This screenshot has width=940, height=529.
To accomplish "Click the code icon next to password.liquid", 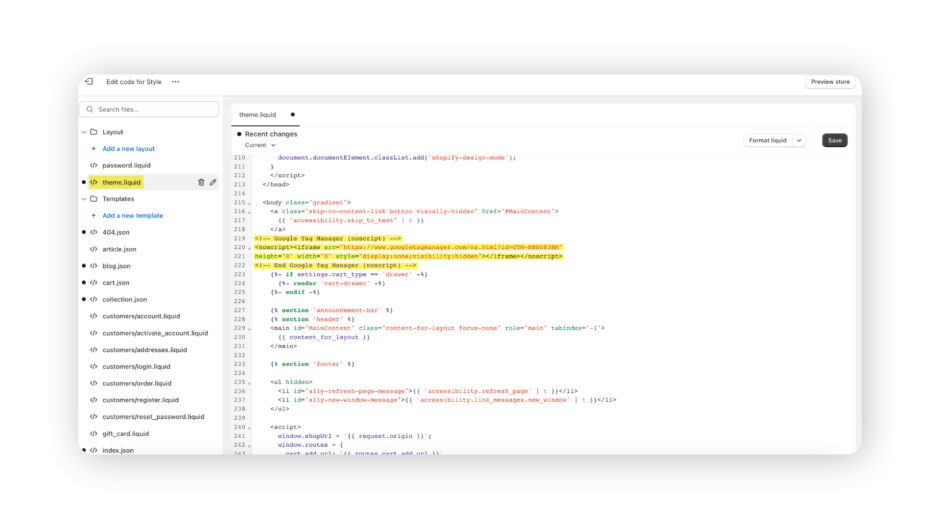I will pyautogui.click(x=94, y=166).
